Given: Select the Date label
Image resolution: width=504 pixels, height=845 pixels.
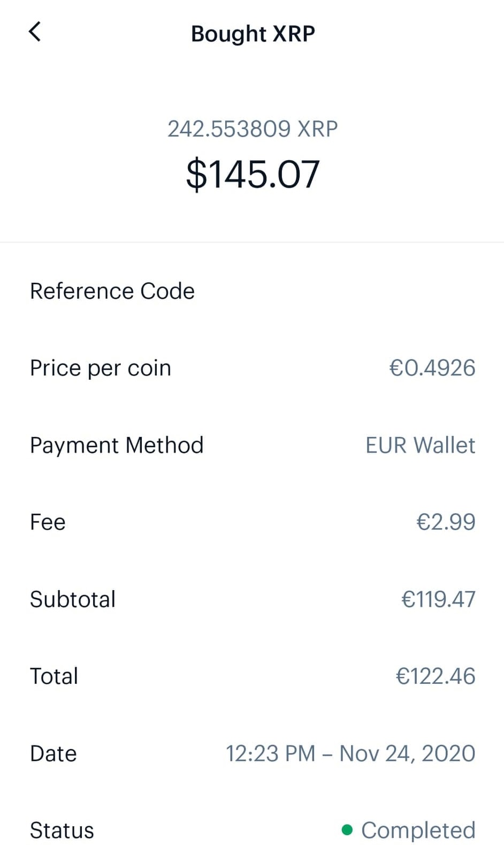Looking at the screenshot, I should [x=54, y=754].
